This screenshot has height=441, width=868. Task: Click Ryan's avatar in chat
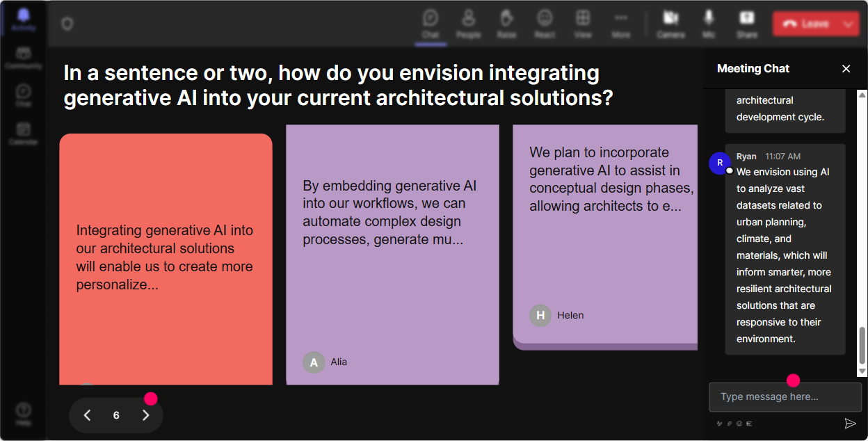pos(720,163)
